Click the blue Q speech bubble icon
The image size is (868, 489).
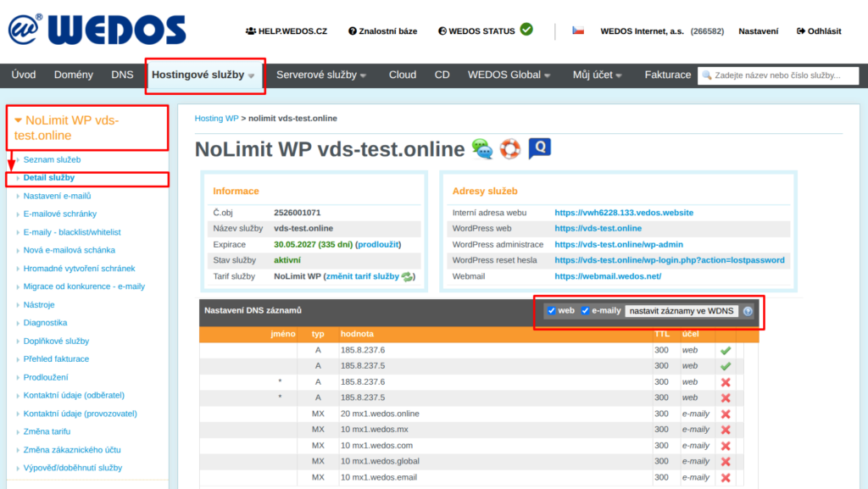point(539,148)
